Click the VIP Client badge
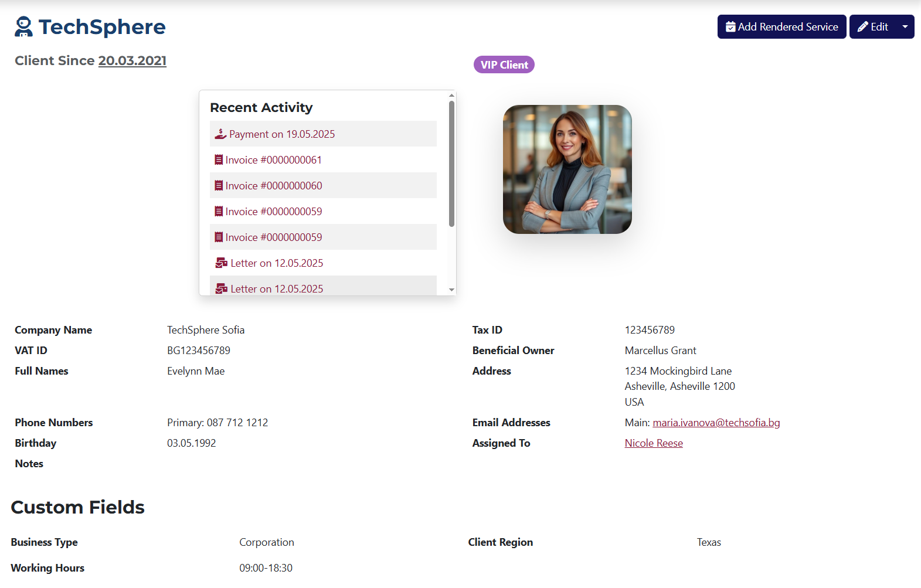Image resolution: width=921 pixels, height=588 pixels. point(504,64)
